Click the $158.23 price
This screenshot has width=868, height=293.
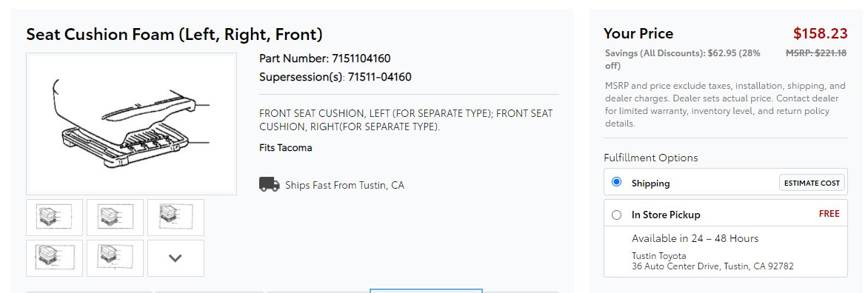click(821, 33)
